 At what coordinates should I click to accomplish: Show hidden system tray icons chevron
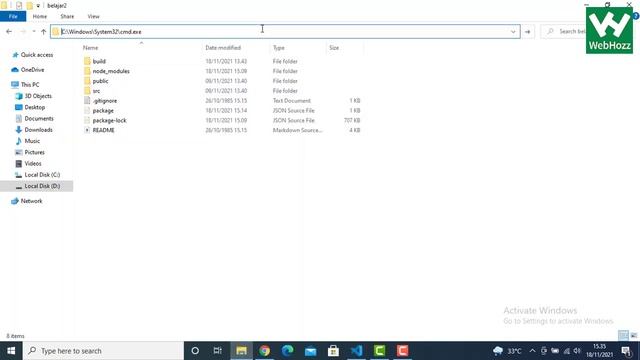tap(532, 351)
